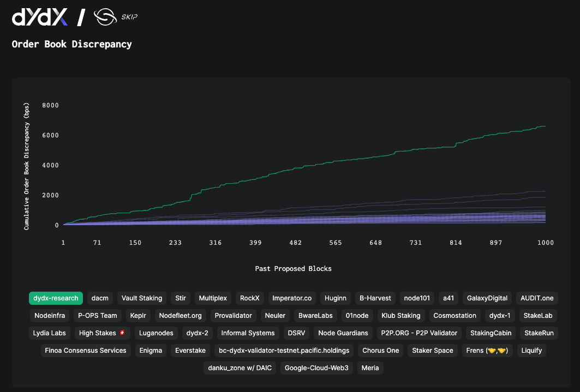Click the 8000 y-axis label
The image size is (580, 392).
pos(50,105)
